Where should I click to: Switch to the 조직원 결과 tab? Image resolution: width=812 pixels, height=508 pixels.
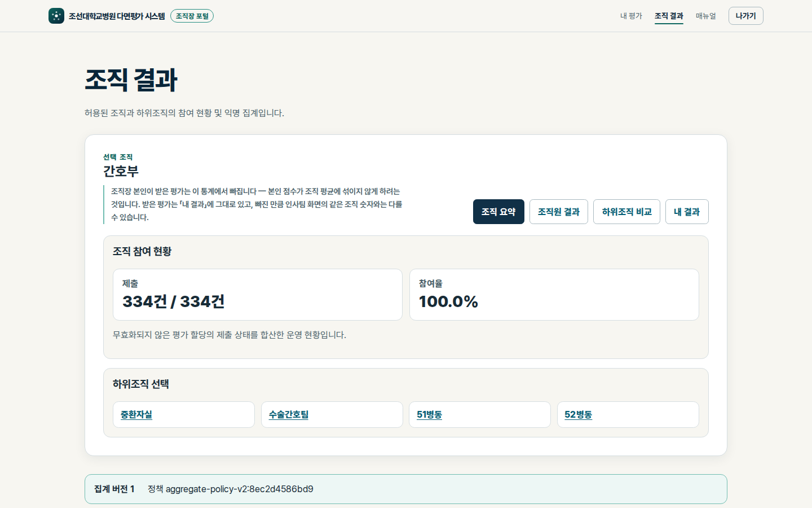point(559,212)
